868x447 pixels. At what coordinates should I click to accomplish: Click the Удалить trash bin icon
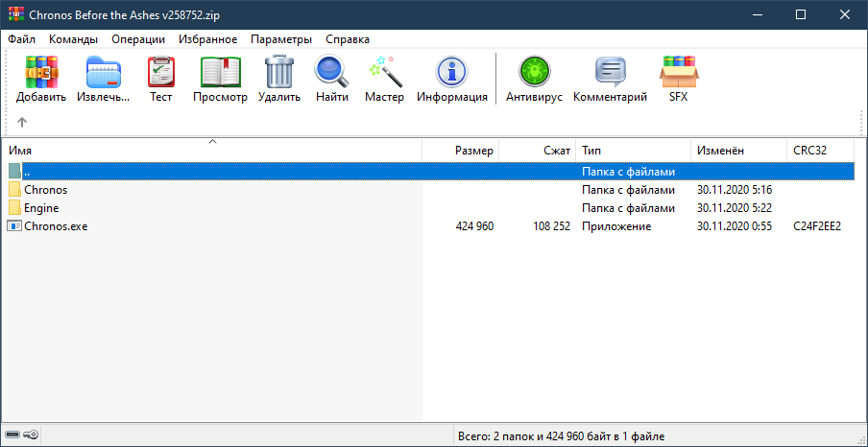(x=279, y=73)
